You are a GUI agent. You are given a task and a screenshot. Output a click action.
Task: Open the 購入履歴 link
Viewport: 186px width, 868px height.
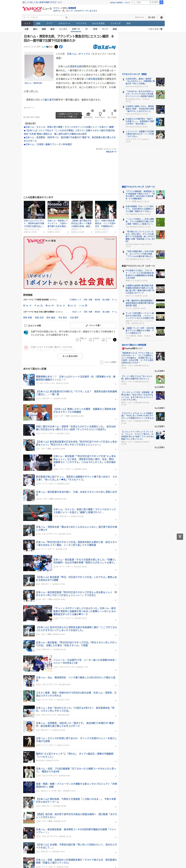click(x=152, y=17)
